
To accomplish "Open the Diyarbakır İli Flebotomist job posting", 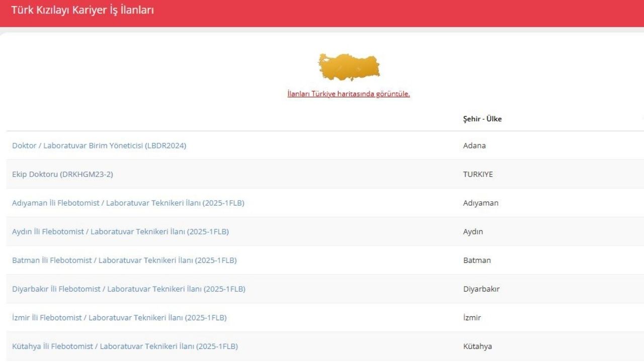I will [x=128, y=289].
